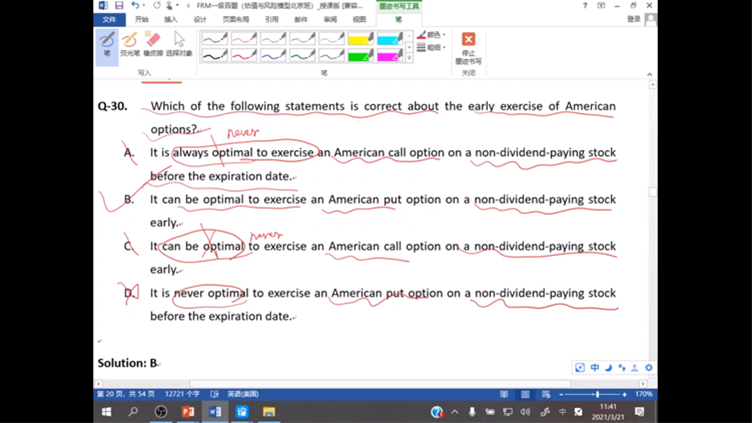Switch to the Page Layout (页面布局) tab
Screen dimensions: 752x423
(236, 19)
